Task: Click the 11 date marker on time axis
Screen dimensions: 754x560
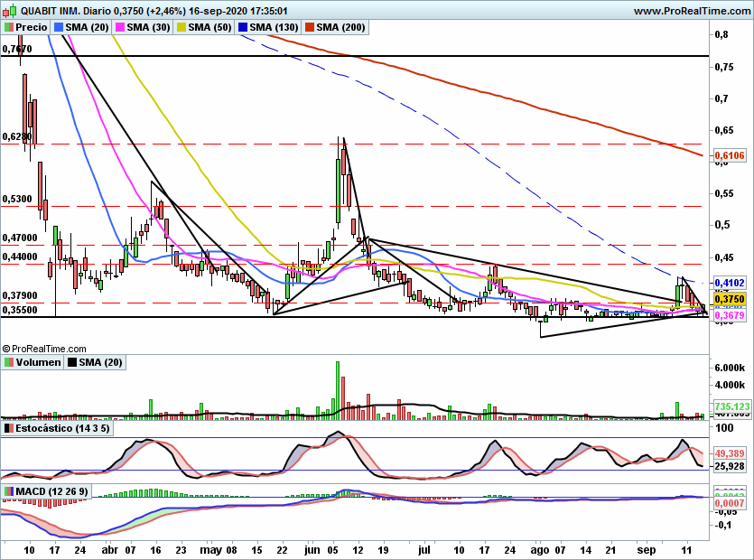Action: (x=686, y=550)
